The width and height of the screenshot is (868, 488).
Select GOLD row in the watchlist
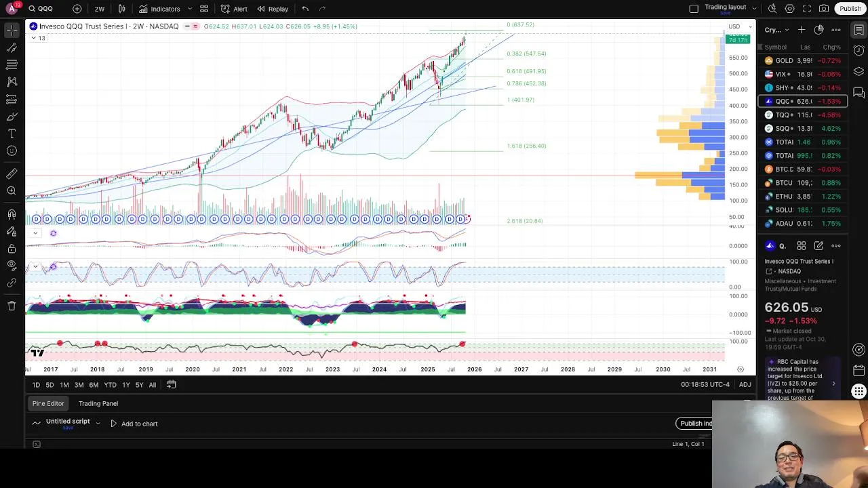tap(803, 61)
